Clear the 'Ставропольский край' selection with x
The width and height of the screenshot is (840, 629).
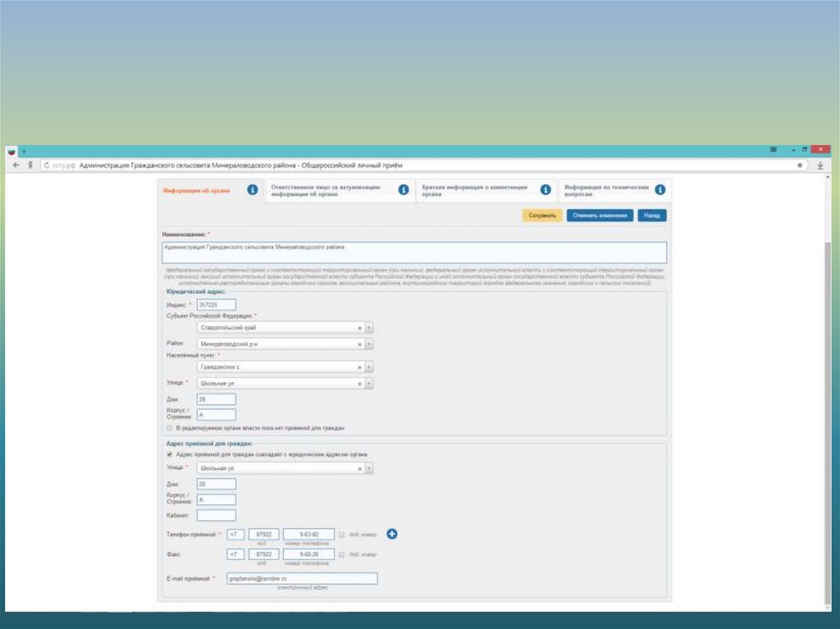point(359,327)
